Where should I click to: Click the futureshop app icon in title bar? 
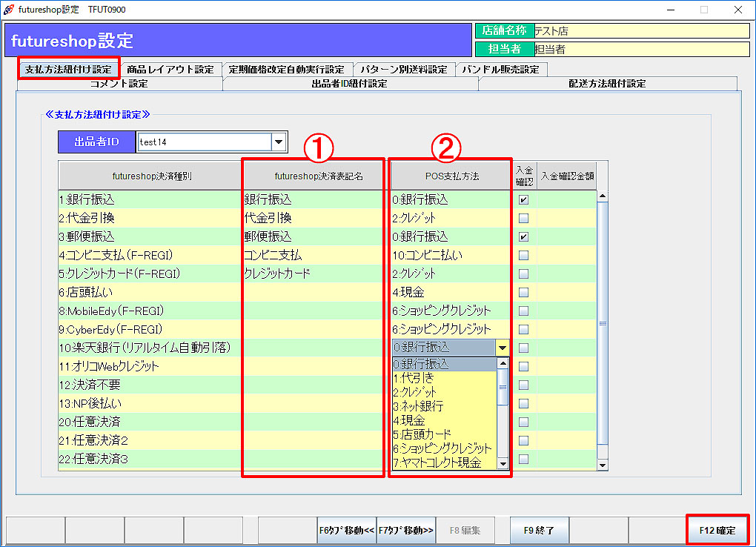coord(8,9)
